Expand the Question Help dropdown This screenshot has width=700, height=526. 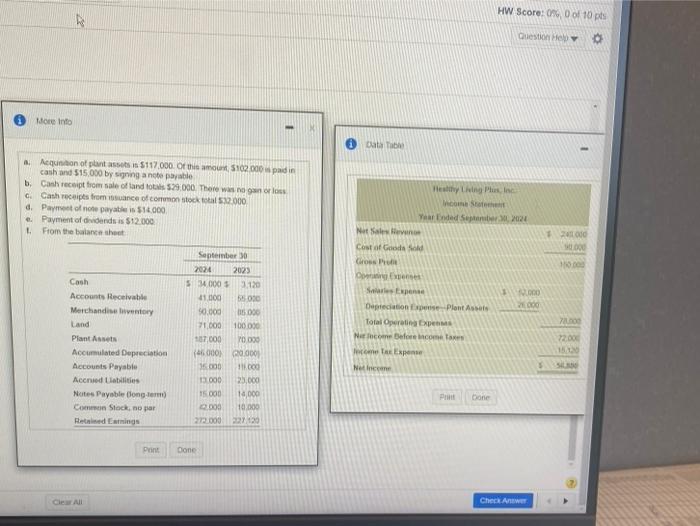548,38
